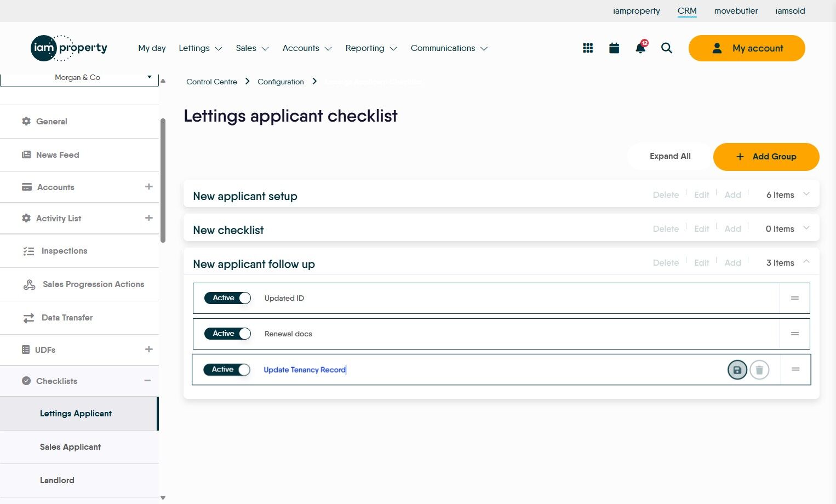
Task: Collapse the New applicant follow up group
Action: pos(806,262)
